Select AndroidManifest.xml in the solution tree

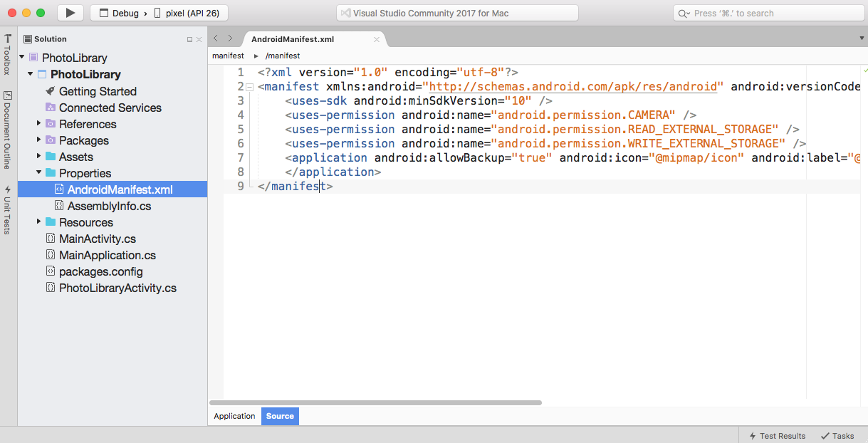point(113,189)
